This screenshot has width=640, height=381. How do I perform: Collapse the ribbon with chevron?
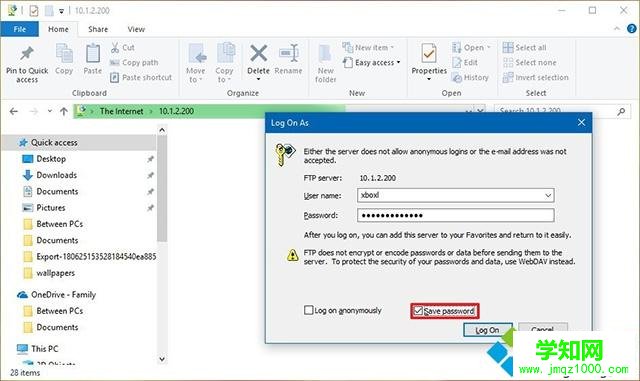(x=617, y=28)
